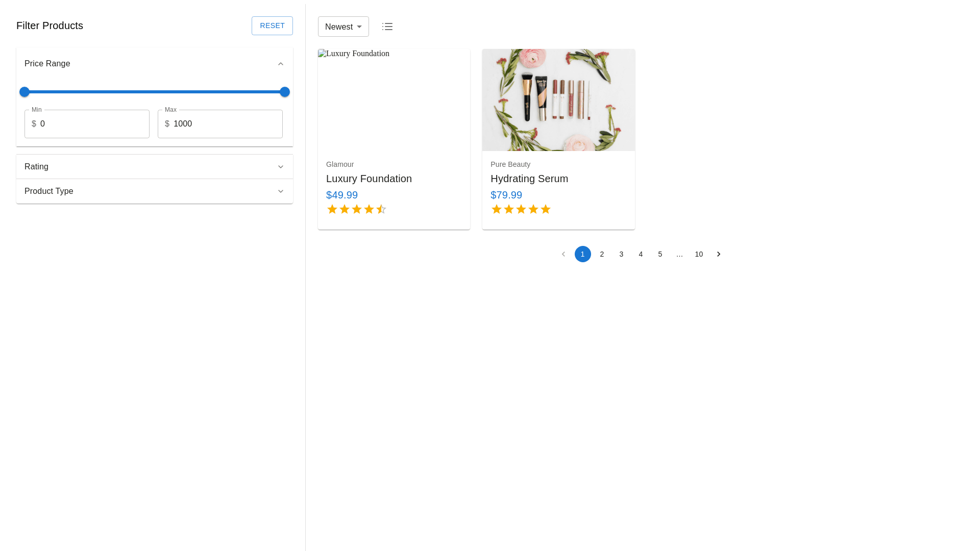Jump to page 10
The image size is (980, 551).
tap(699, 254)
